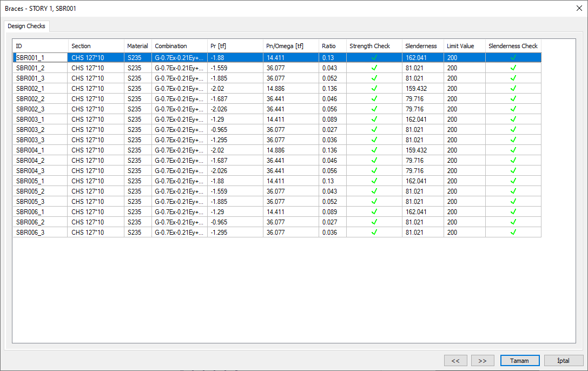Go to previous brace with << button

click(x=455, y=360)
